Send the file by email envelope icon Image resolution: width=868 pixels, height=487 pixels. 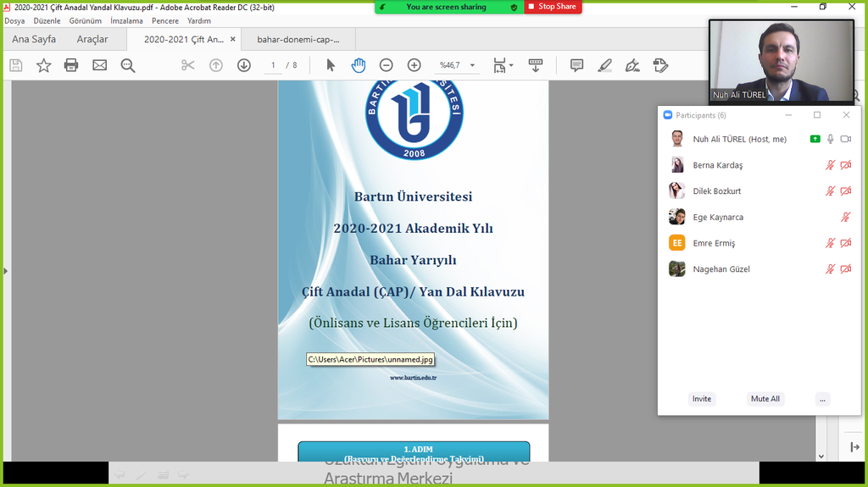click(100, 65)
